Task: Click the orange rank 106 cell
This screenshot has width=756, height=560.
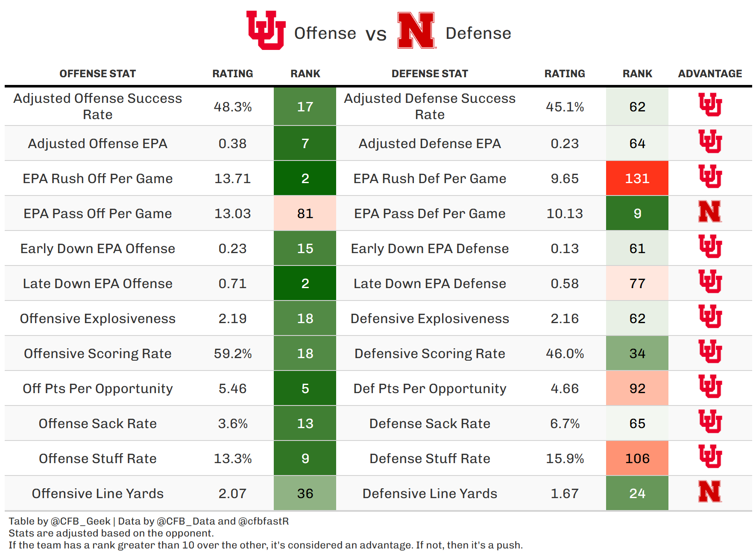Action: 637,458
